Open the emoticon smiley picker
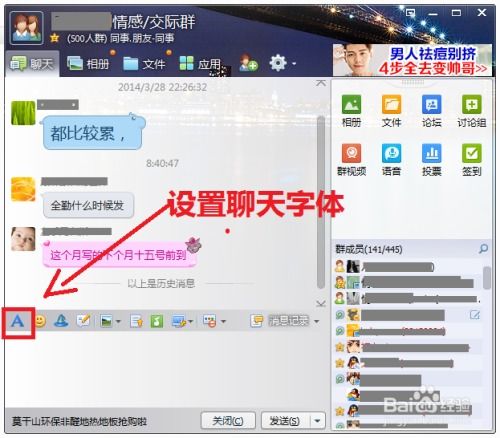This screenshot has width=500, height=438. 40,321
